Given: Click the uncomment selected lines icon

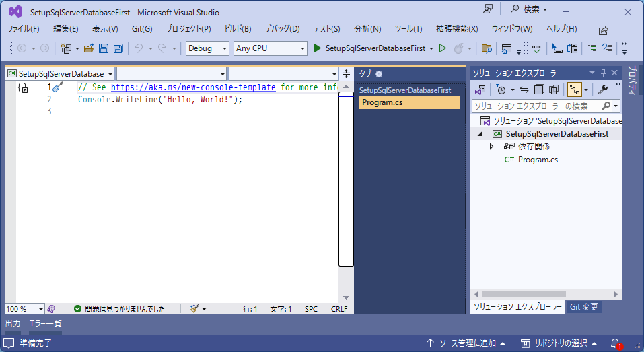Looking at the screenshot, I should [606, 48].
